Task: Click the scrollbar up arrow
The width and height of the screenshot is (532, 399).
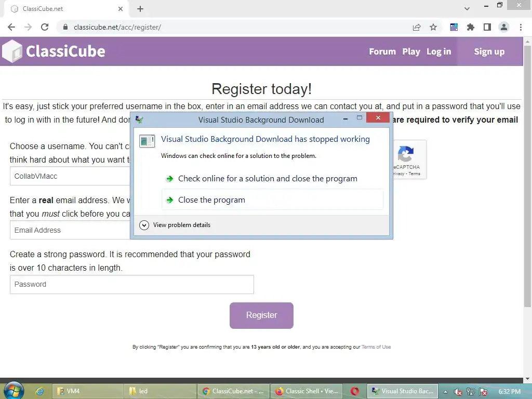Action: coord(527,41)
